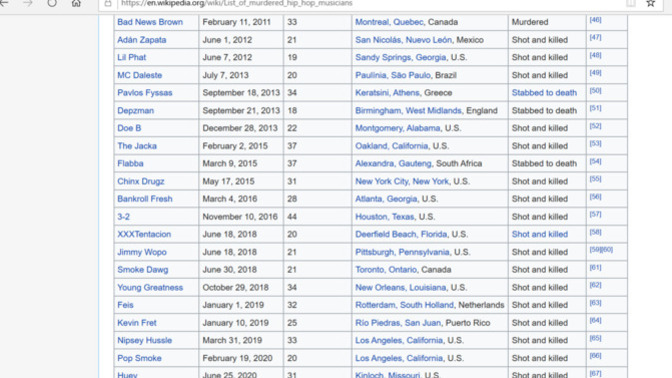Image resolution: width=672 pixels, height=378 pixels.
Task: Open citation reference [66]
Action: pos(595,355)
